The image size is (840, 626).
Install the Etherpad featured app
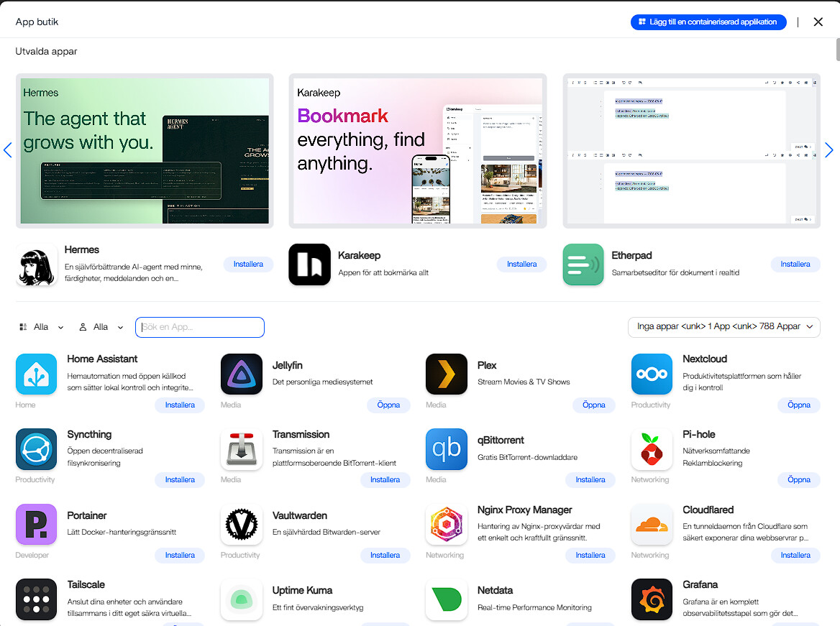(795, 264)
